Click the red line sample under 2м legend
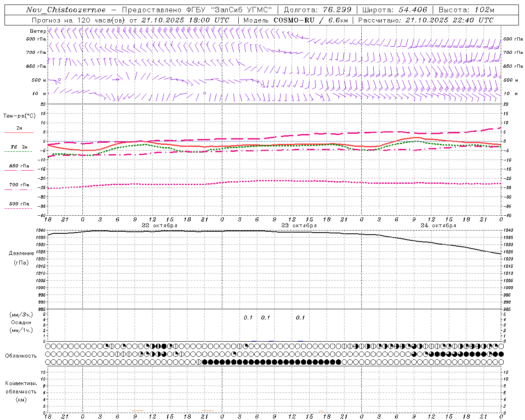 coord(19,132)
